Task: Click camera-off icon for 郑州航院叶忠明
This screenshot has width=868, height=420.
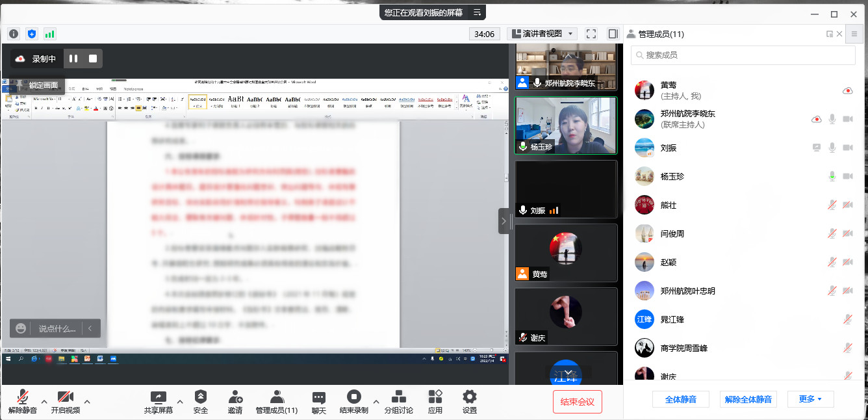Action: coord(847,291)
